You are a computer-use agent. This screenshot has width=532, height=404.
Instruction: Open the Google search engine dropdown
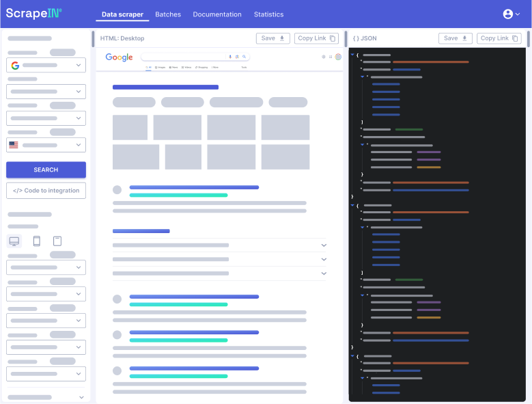[46, 65]
